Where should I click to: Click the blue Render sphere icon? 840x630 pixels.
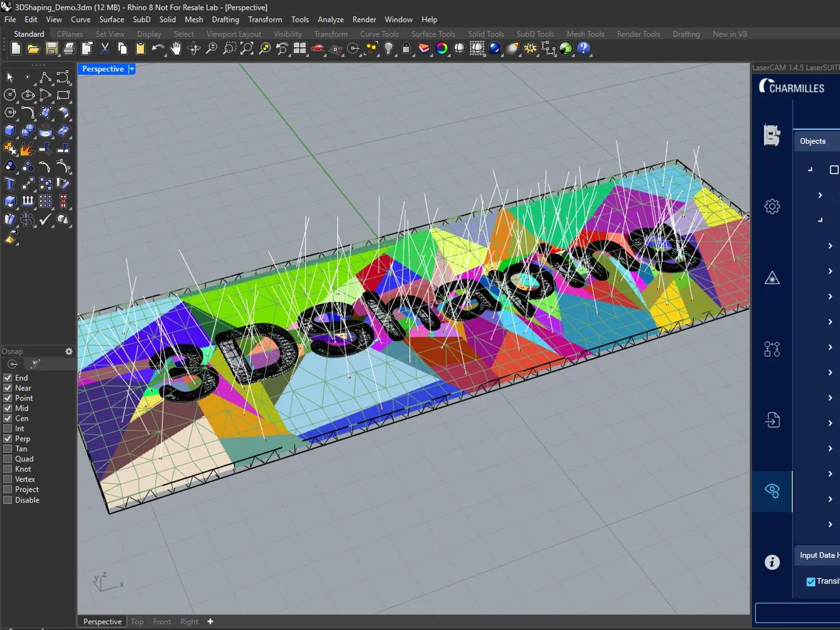pos(495,49)
